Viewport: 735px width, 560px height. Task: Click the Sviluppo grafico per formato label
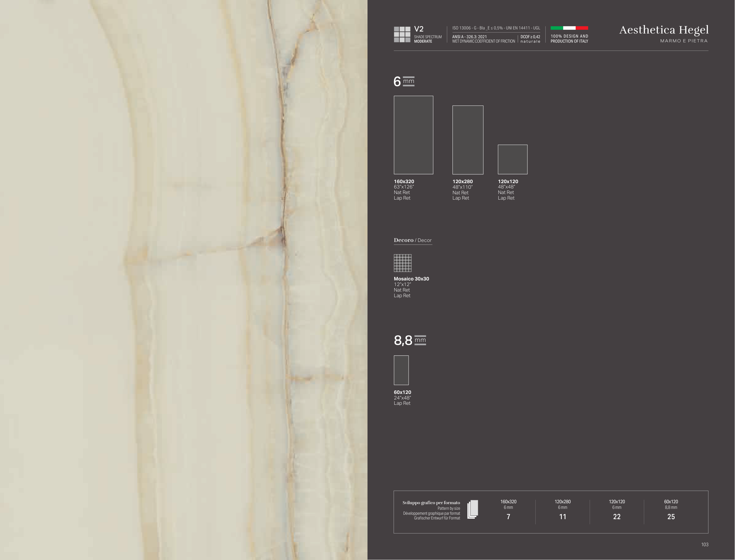click(x=431, y=503)
